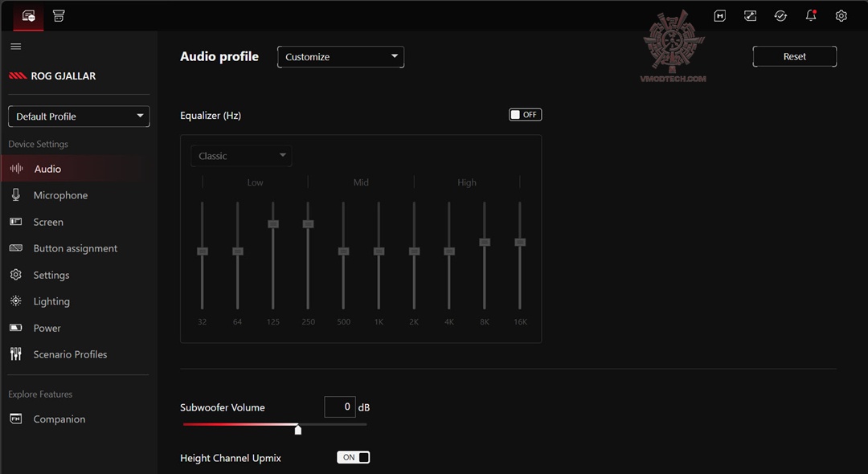Open the store/deals icon in top bar
Viewport: 868px width, 474px height.
[x=59, y=16]
